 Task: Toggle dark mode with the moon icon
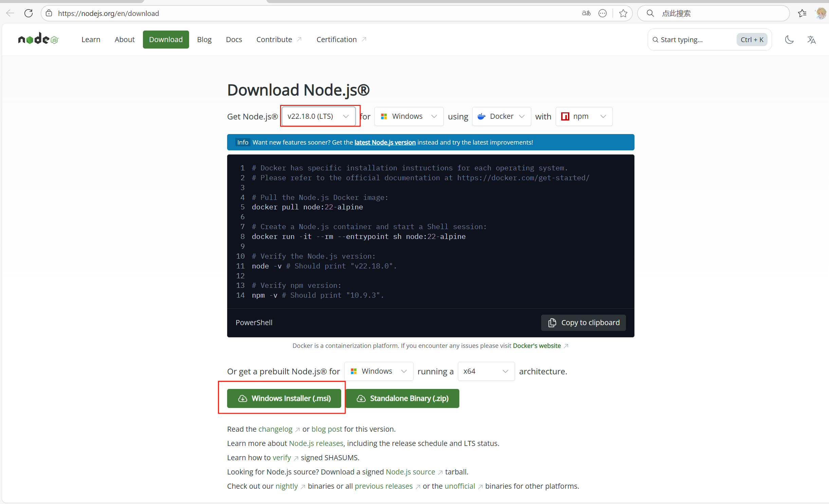click(x=789, y=39)
